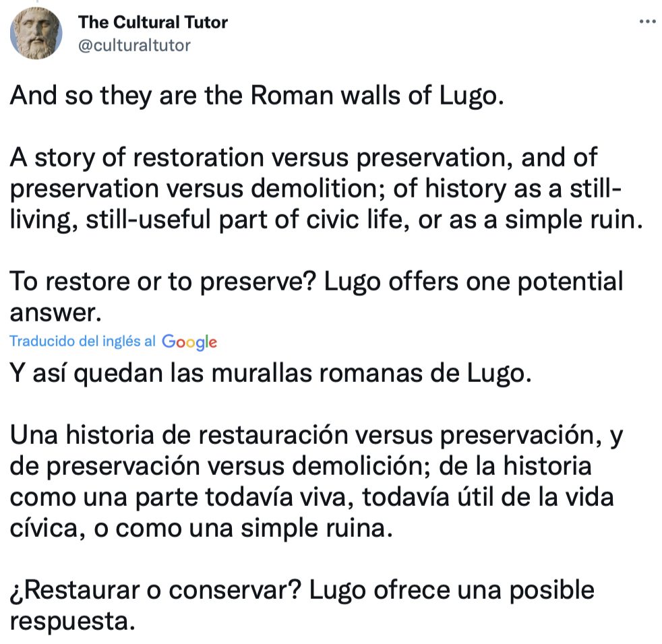
Task: Click the line starting "como una parte todavía viva"
Action: tap(302, 496)
